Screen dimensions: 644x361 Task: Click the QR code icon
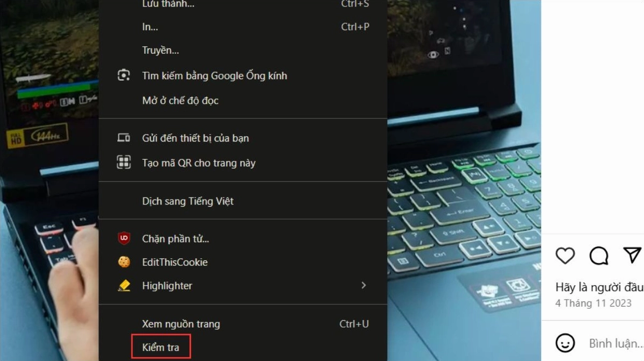pos(124,162)
